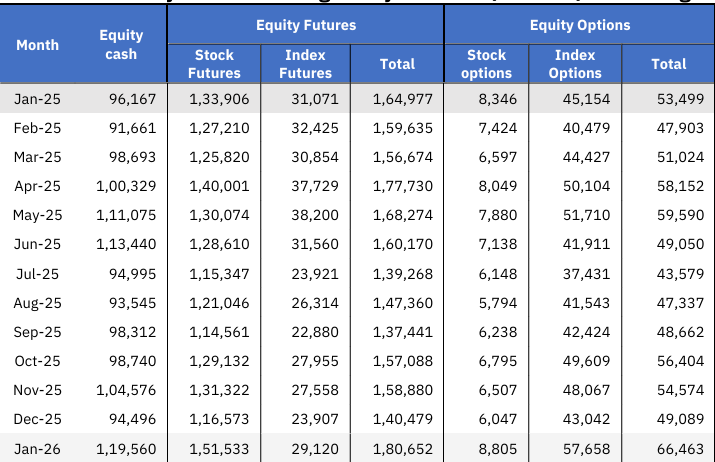
Task: Select index futures value 29,120
Action: [x=315, y=449]
